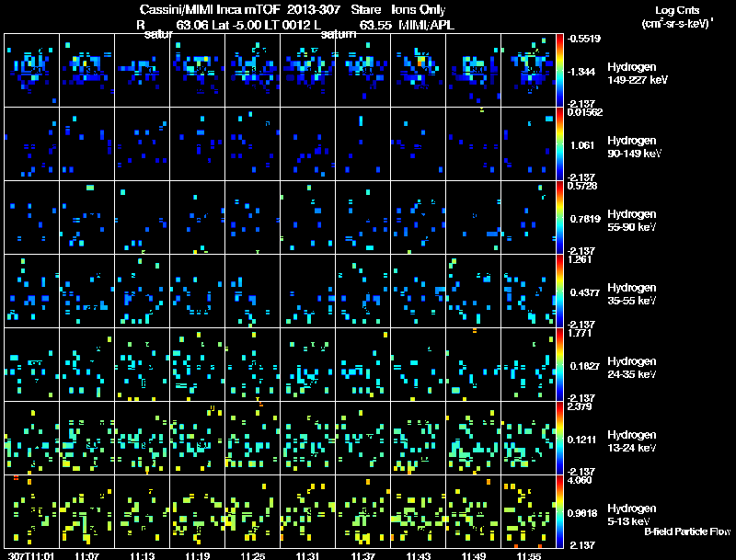Viewport: 736px width, 560px height.
Task: Click the Hydrogen 13-24 keV row label
Action: (x=632, y=441)
